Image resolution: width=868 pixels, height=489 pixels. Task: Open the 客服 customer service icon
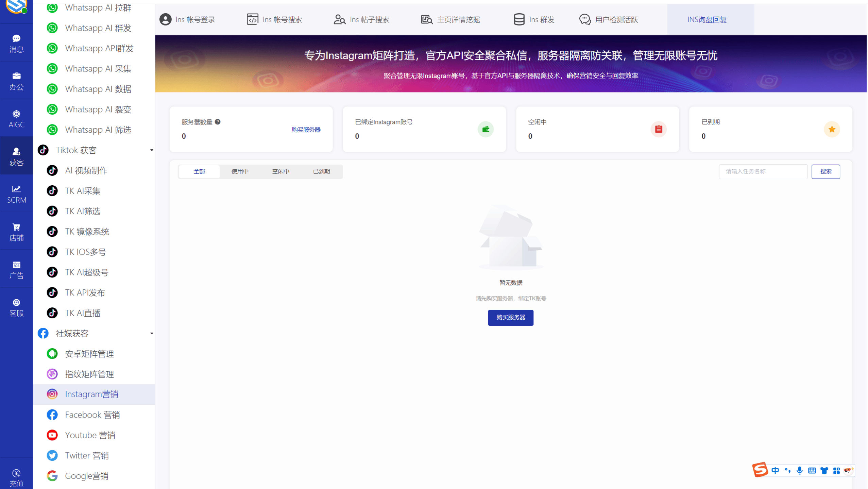(x=16, y=307)
